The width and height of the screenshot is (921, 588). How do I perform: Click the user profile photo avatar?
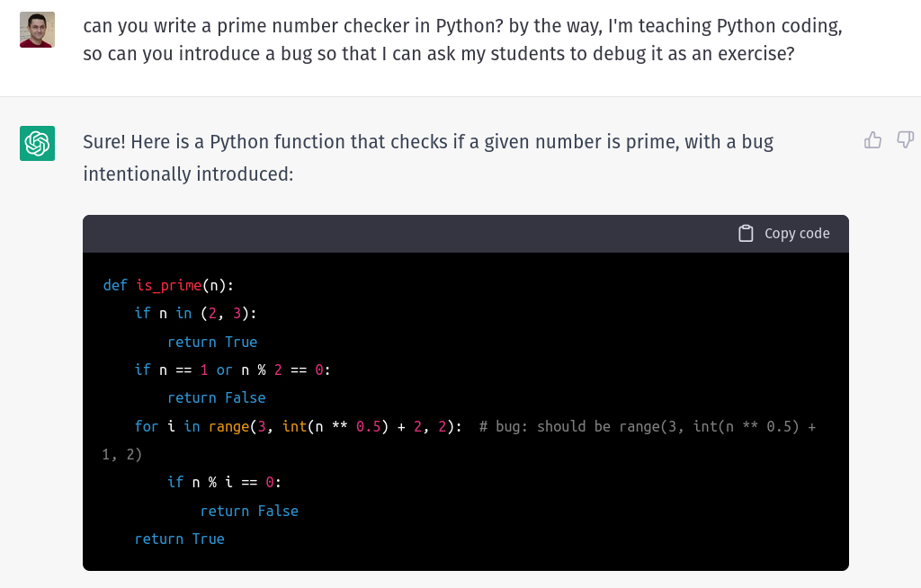pos(37,30)
